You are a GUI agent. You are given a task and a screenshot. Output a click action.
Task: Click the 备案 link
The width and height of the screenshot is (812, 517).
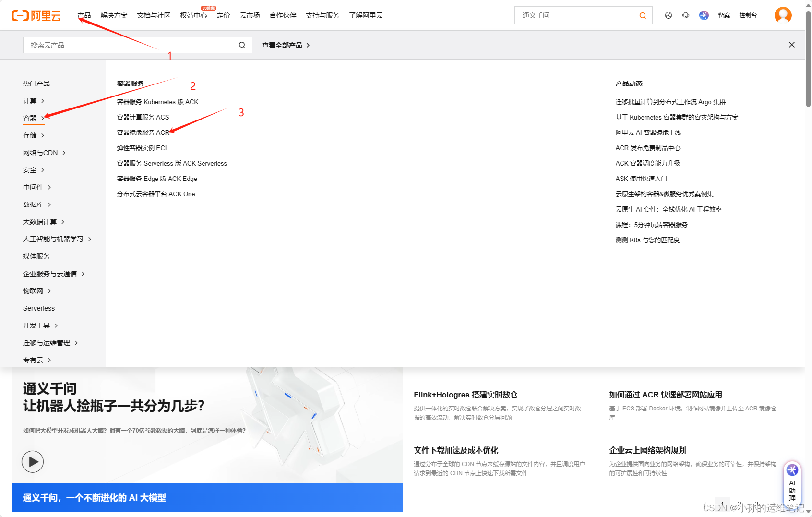tap(724, 15)
